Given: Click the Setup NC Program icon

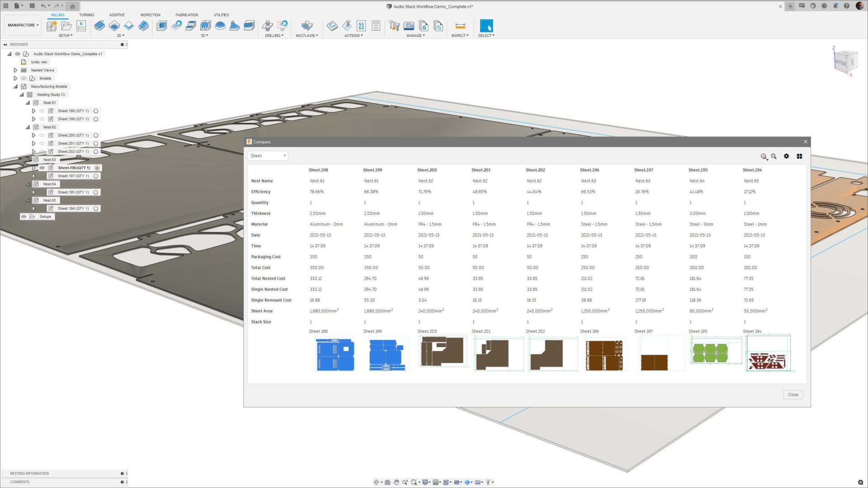Looking at the screenshot, I should click(81, 26).
